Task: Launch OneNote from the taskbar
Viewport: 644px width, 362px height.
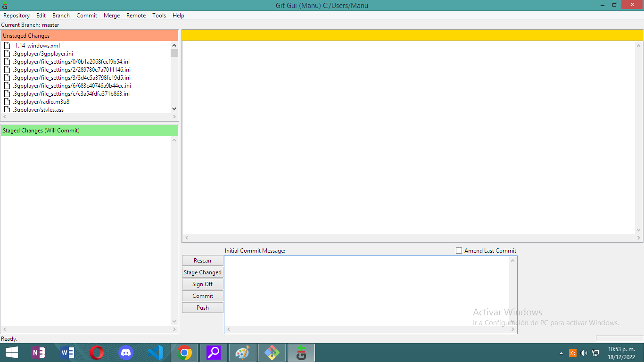Action: (38, 353)
